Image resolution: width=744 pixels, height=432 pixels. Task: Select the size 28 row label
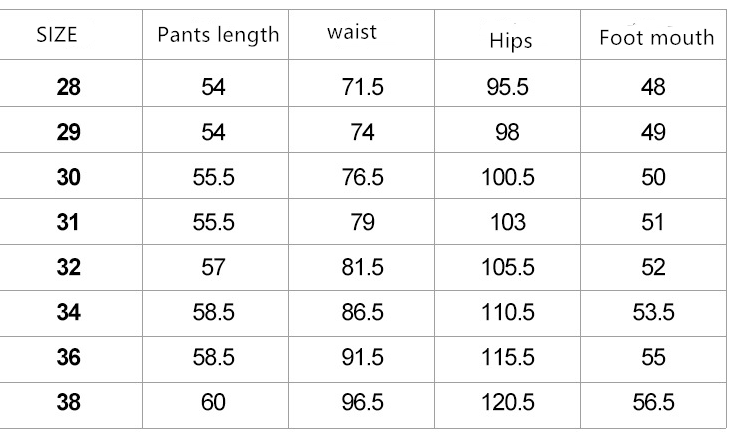[69, 87]
